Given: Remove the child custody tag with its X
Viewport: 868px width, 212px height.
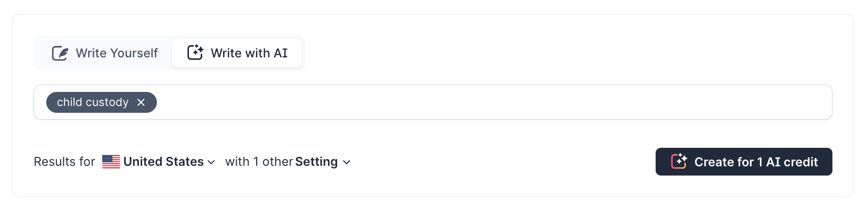Looking at the screenshot, I should [141, 102].
